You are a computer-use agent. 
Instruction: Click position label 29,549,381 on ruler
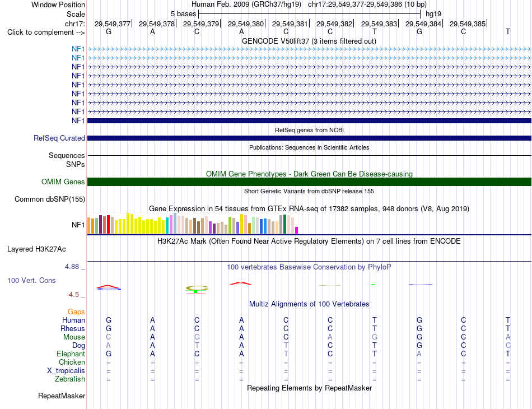click(290, 24)
